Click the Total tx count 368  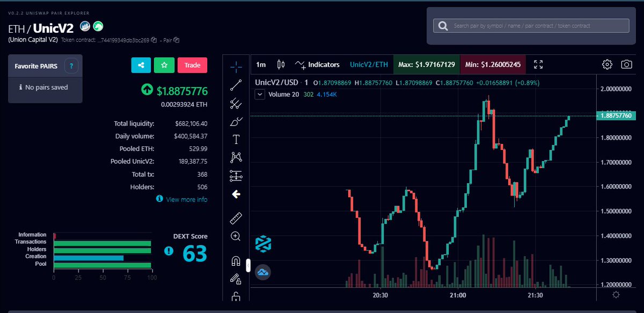click(202, 174)
